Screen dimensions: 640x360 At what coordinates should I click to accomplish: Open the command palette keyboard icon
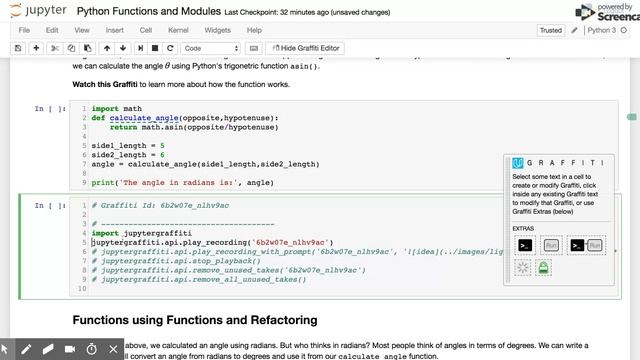coord(253,48)
